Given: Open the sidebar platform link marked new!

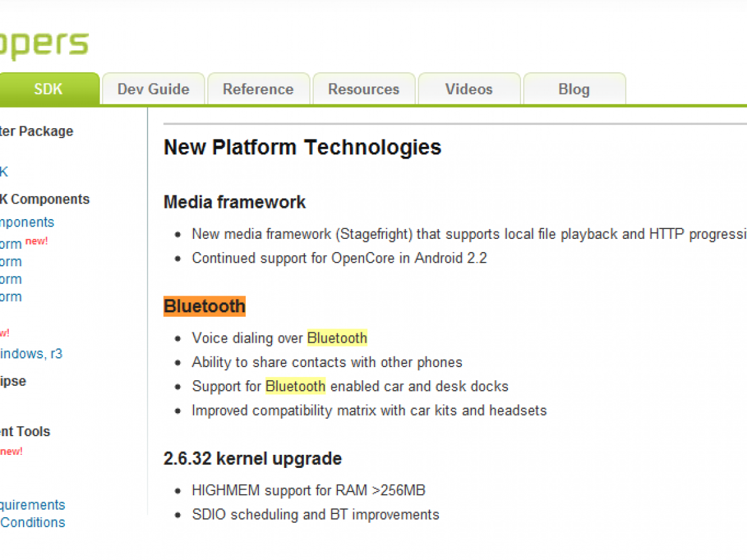Looking at the screenshot, I should [11, 244].
